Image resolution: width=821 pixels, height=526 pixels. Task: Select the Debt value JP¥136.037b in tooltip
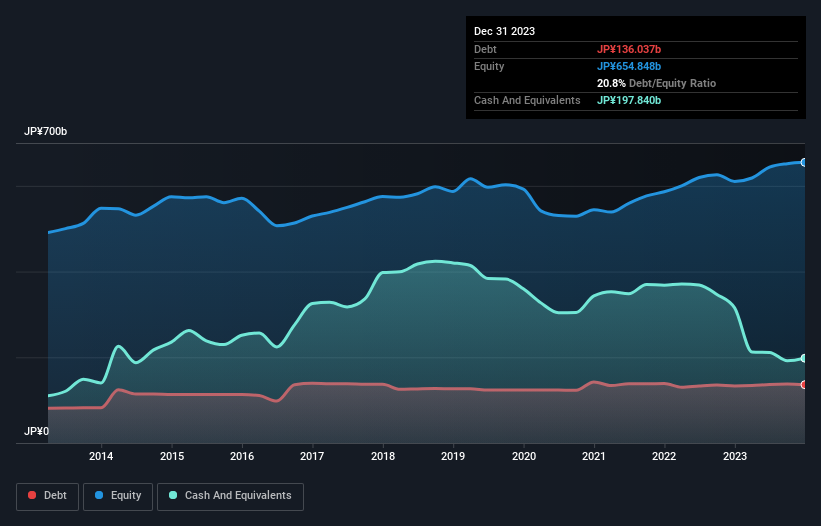(x=629, y=49)
